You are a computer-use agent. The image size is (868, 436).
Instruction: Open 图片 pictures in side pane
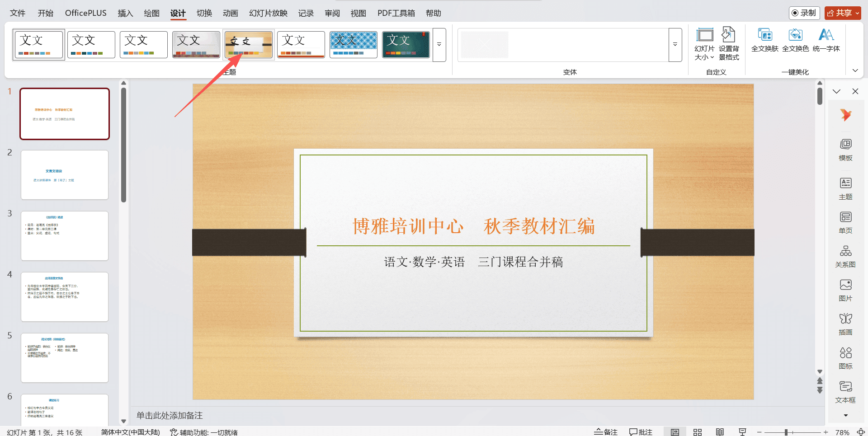[x=846, y=291]
